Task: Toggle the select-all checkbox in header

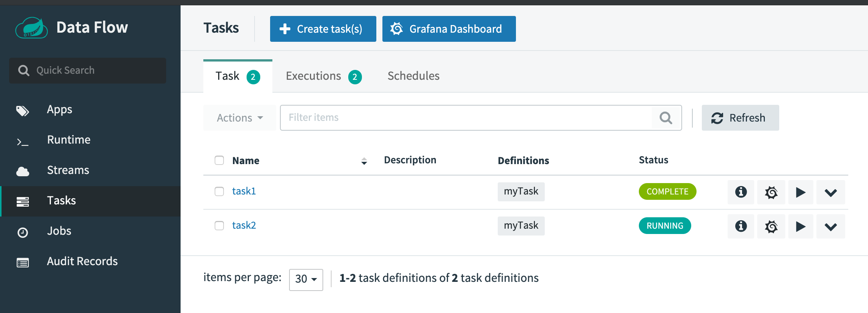Action: (219, 160)
